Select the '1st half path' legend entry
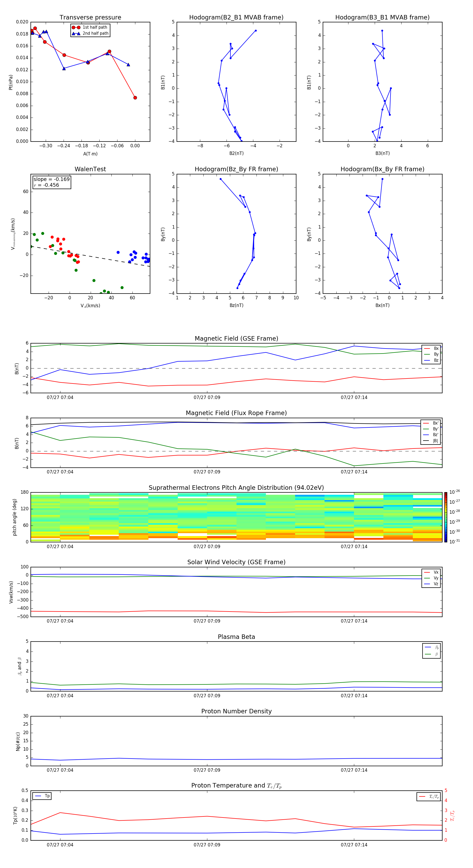 (x=90, y=27)
